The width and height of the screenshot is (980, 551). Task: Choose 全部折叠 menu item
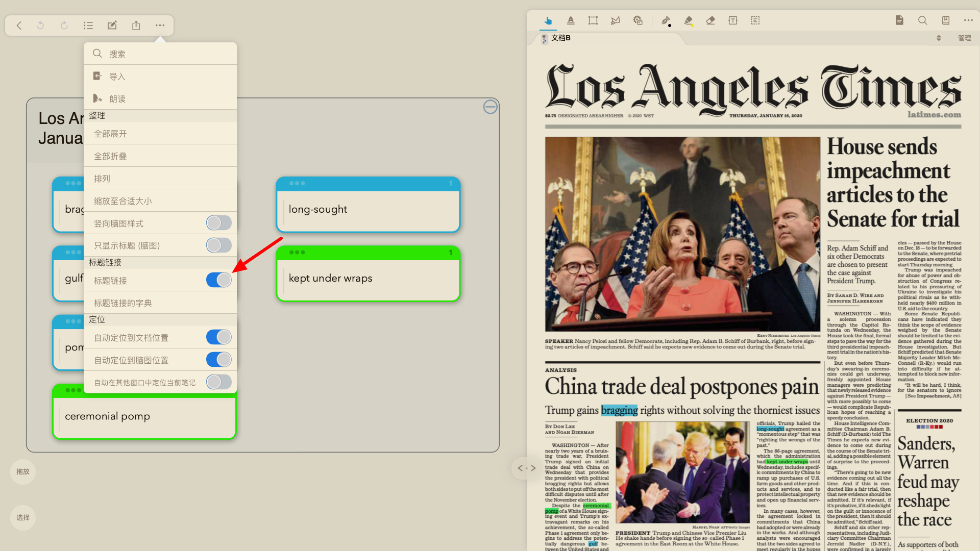click(x=160, y=156)
